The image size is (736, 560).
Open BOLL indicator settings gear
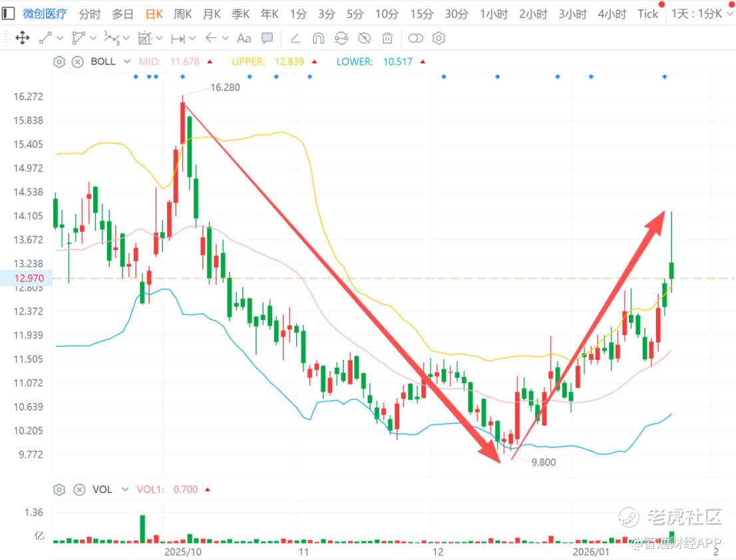[59, 61]
